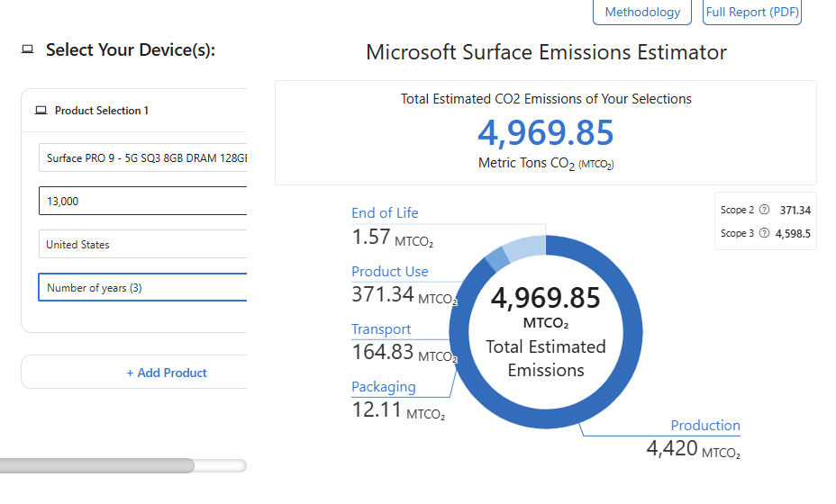
Task: Click the horizontal scrollbar thumb
Action: coord(97,465)
